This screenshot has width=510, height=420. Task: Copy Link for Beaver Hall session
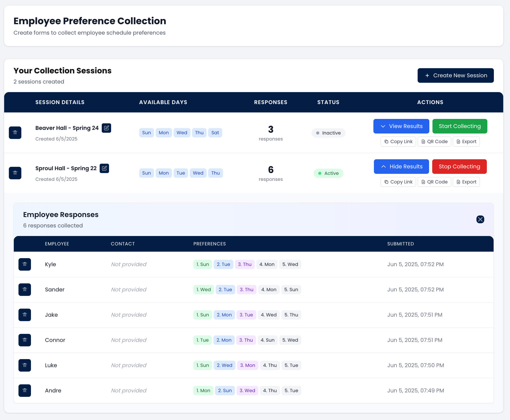[x=398, y=142]
